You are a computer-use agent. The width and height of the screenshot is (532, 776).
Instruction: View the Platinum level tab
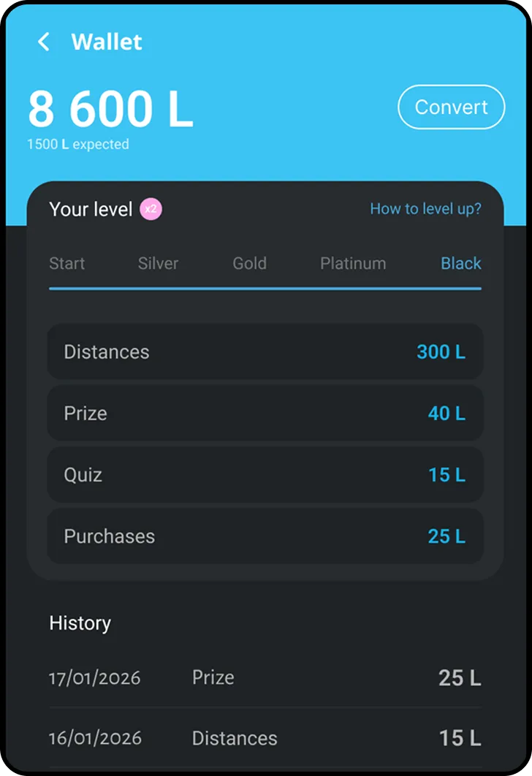click(x=353, y=263)
